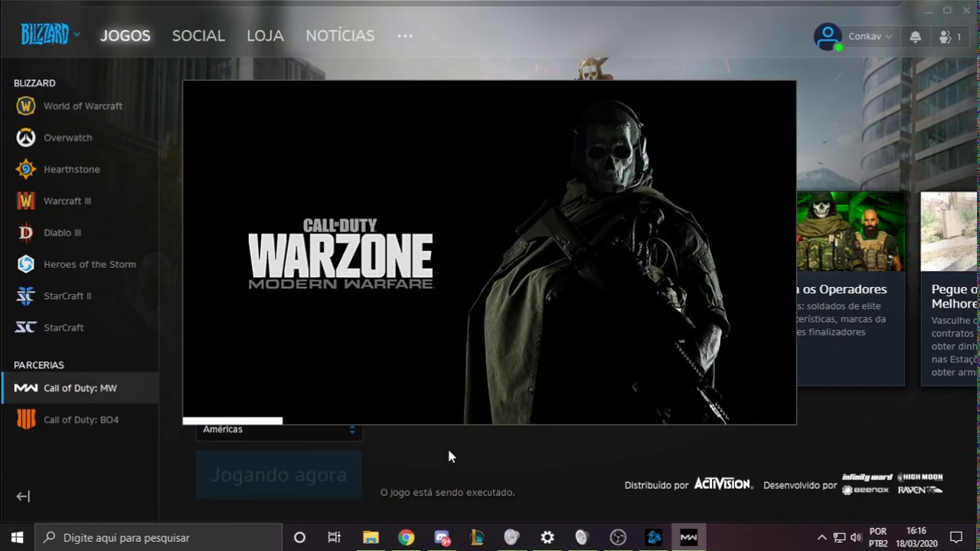Click the Conkav profile avatar
Screen dimensions: 980x551
[x=827, y=37]
